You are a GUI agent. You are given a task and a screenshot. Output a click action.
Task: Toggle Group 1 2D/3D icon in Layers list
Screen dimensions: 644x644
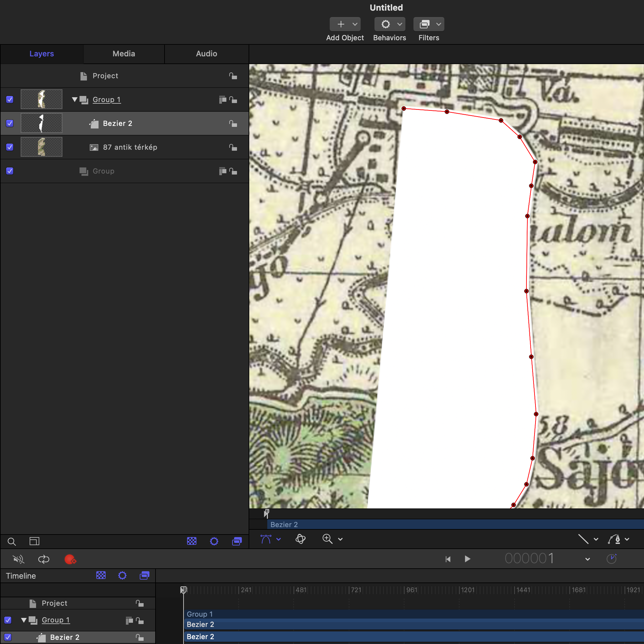click(x=223, y=100)
